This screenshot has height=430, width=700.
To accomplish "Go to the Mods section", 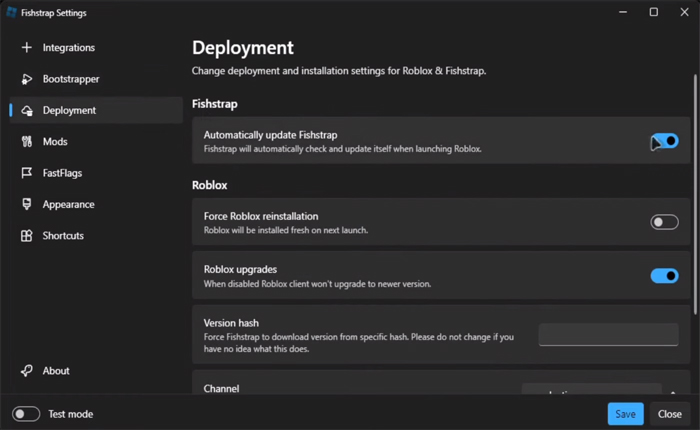I will pyautogui.click(x=55, y=142).
